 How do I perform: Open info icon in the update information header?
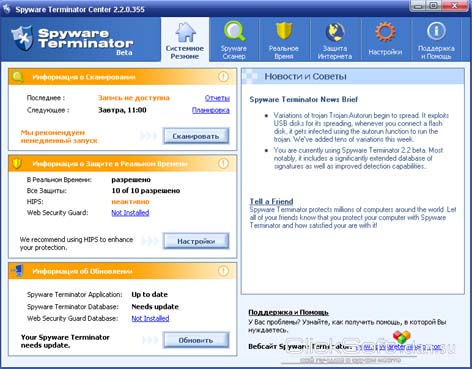click(223, 271)
